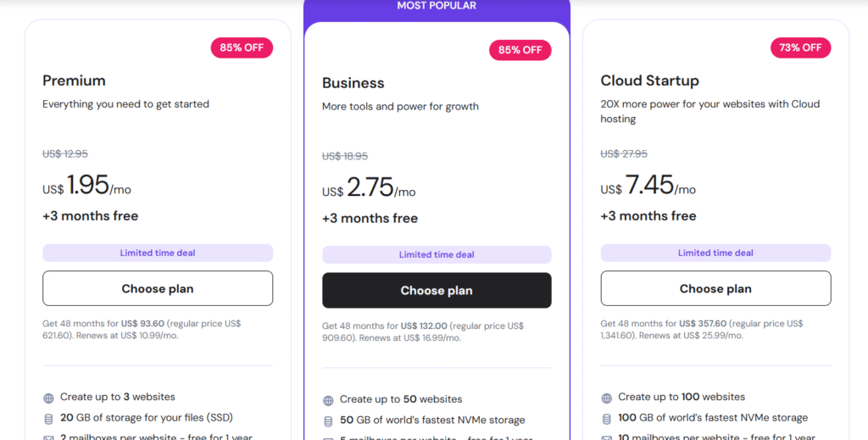The width and height of the screenshot is (868, 440).
Task: Click the MOST POPULAR banner
Action: 437,7
